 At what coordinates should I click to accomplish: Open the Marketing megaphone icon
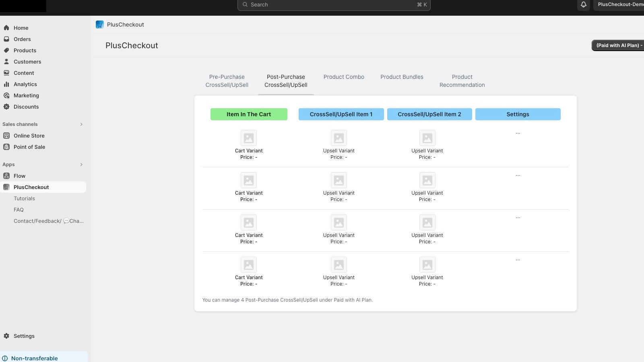pyautogui.click(x=6, y=95)
